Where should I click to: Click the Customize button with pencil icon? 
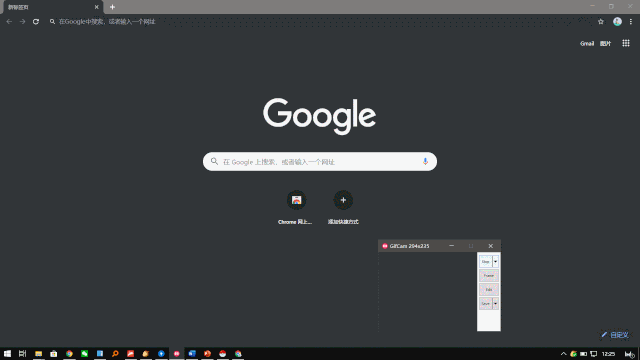click(615, 335)
